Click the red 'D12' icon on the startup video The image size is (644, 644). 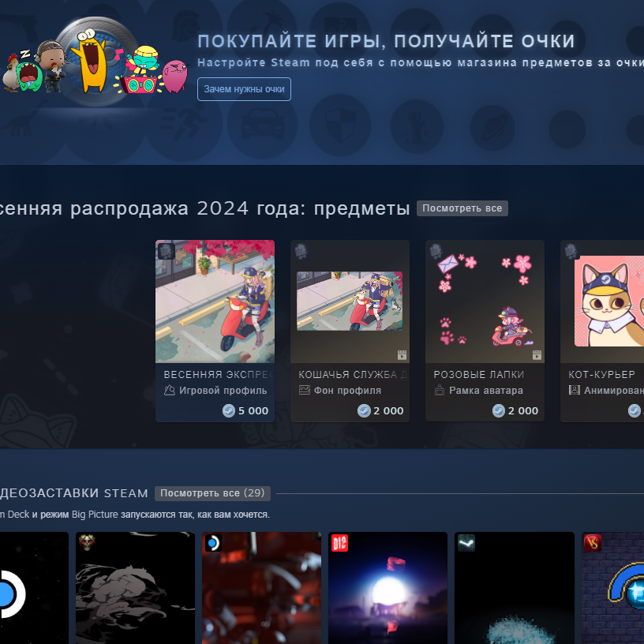[339, 543]
